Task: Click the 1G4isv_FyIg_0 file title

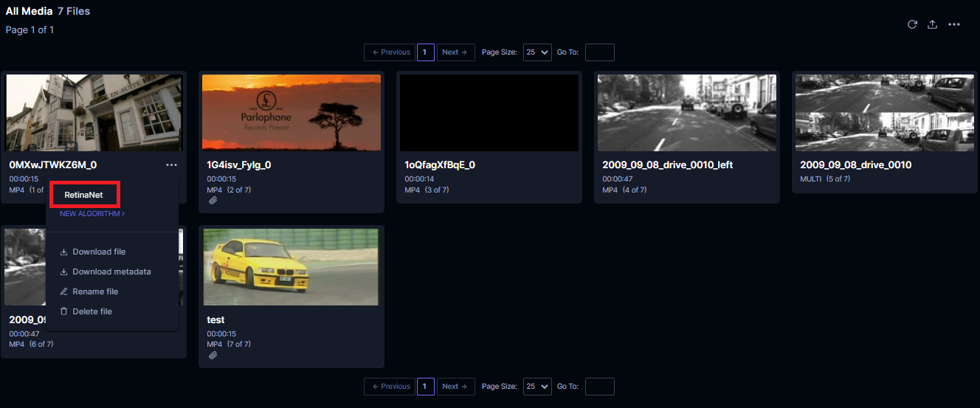Action: (239, 165)
